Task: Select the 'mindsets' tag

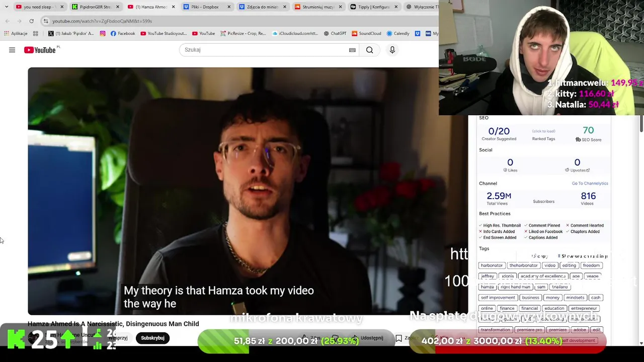Action: [x=575, y=298]
